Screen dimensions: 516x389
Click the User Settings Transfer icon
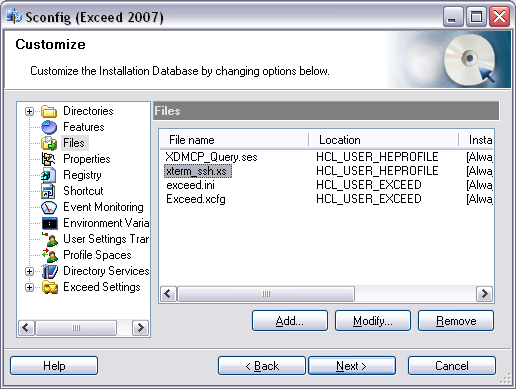pyautogui.click(x=49, y=239)
